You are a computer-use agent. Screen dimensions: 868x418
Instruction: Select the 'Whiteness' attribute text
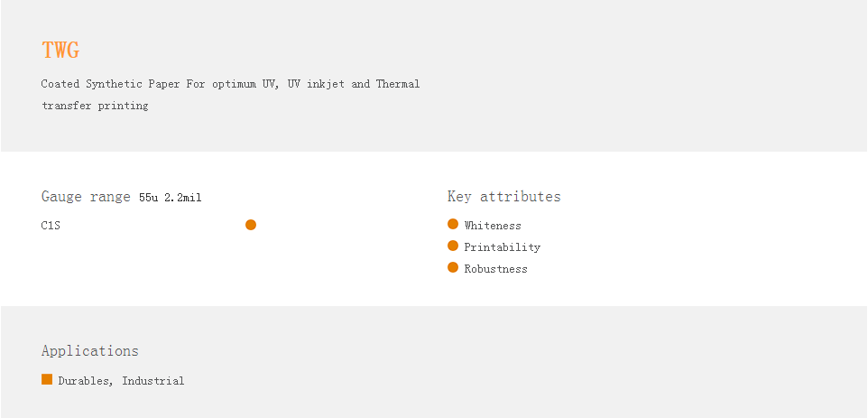click(493, 226)
